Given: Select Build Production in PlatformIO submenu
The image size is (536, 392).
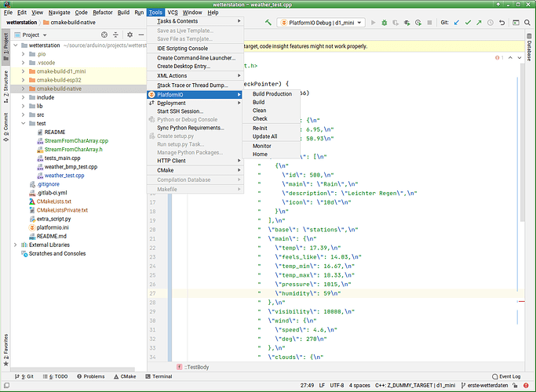Looking at the screenshot, I should coord(272,94).
